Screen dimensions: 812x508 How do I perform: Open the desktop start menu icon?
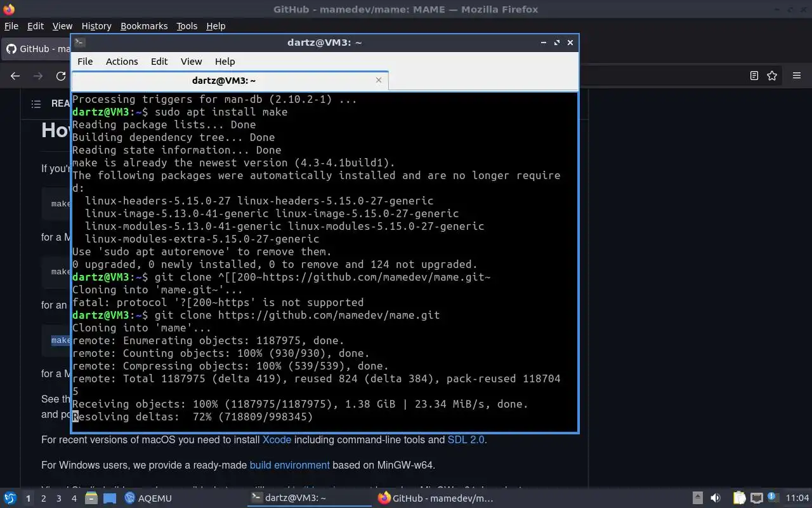tap(10, 498)
